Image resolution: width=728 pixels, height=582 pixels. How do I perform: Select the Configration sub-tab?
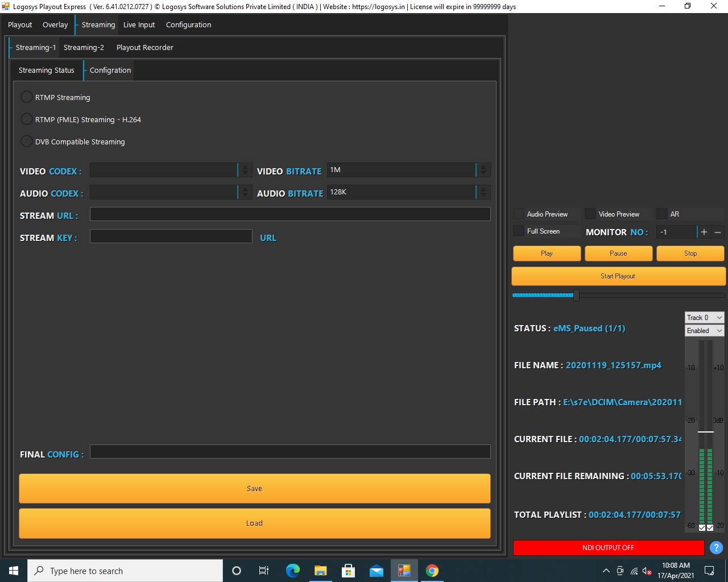pos(110,70)
